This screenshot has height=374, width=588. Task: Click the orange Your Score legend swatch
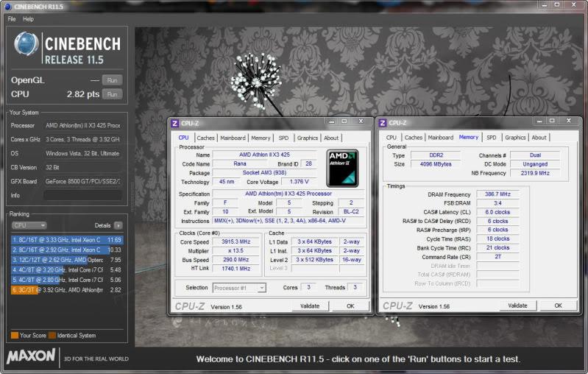(x=15, y=336)
